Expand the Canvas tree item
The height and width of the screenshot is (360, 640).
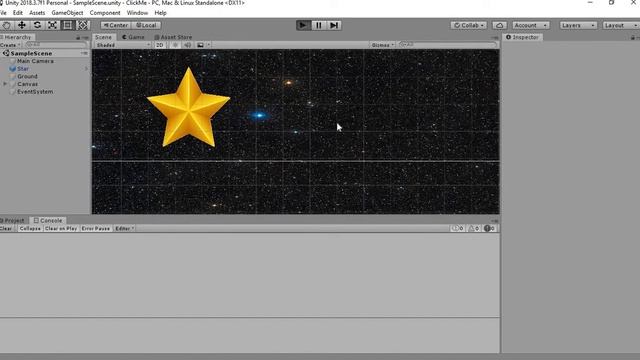(x=5, y=84)
